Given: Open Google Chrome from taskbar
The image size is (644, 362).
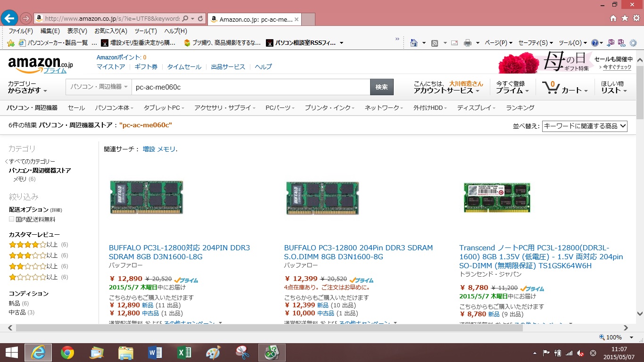Looking at the screenshot, I should (67, 352).
